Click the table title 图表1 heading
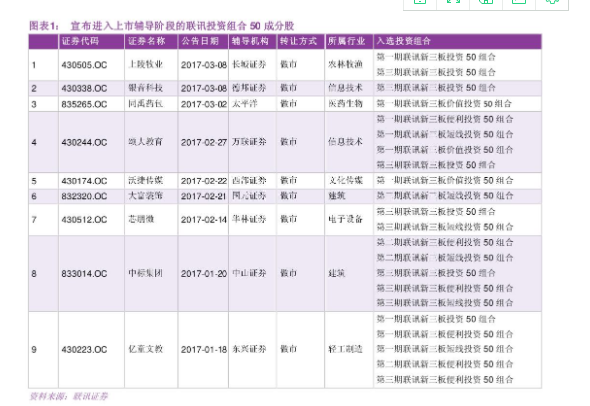 pyautogui.click(x=161, y=26)
